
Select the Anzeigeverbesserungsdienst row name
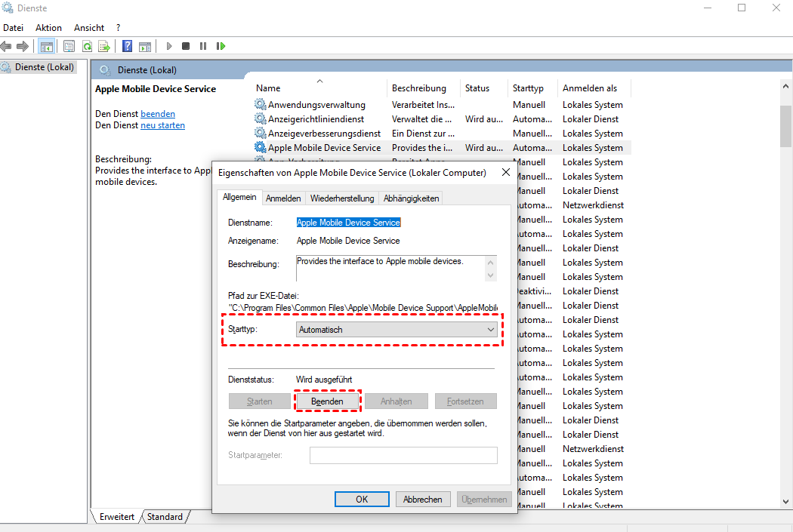pos(324,134)
